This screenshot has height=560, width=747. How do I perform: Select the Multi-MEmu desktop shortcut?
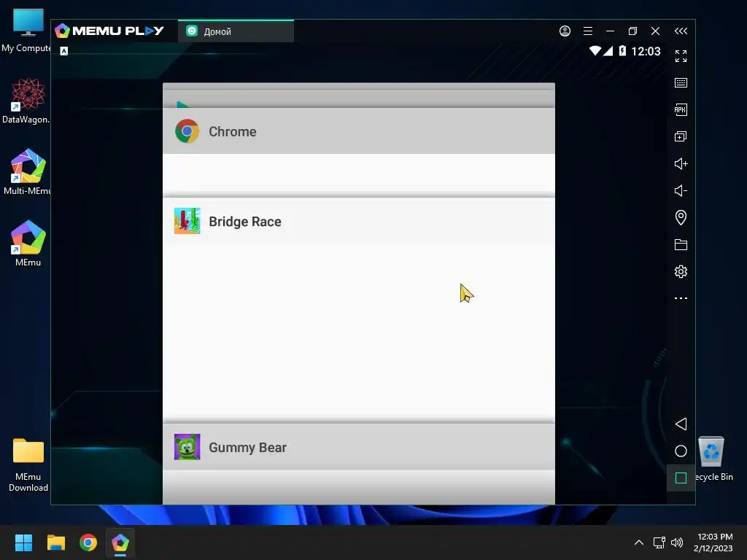[28, 172]
